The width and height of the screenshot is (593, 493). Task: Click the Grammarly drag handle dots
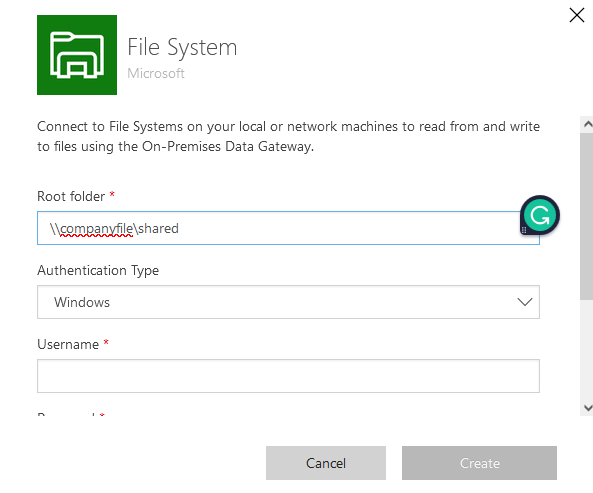[x=524, y=230]
